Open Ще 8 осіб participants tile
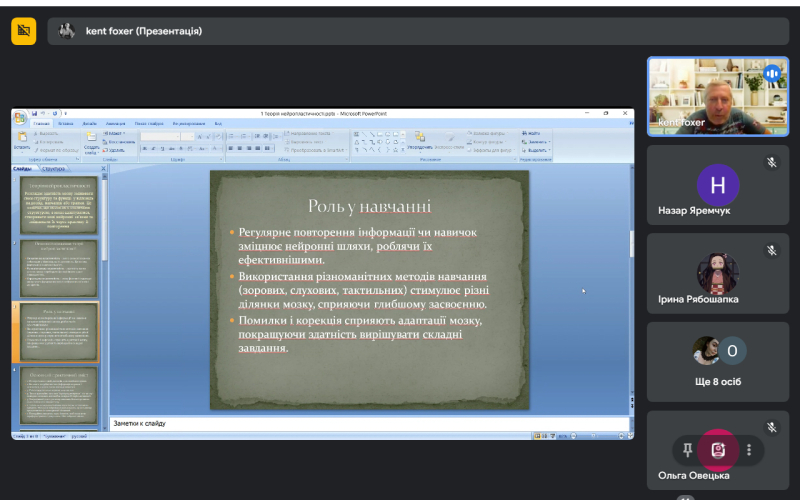The image size is (800, 500). pos(718,362)
